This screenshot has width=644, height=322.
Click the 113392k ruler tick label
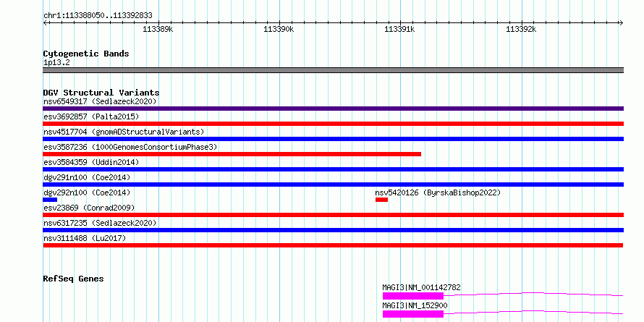click(521, 29)
